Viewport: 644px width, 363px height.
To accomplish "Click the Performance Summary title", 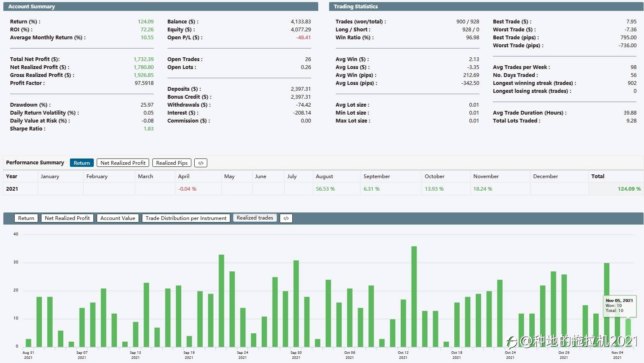I will pos(35,163).
